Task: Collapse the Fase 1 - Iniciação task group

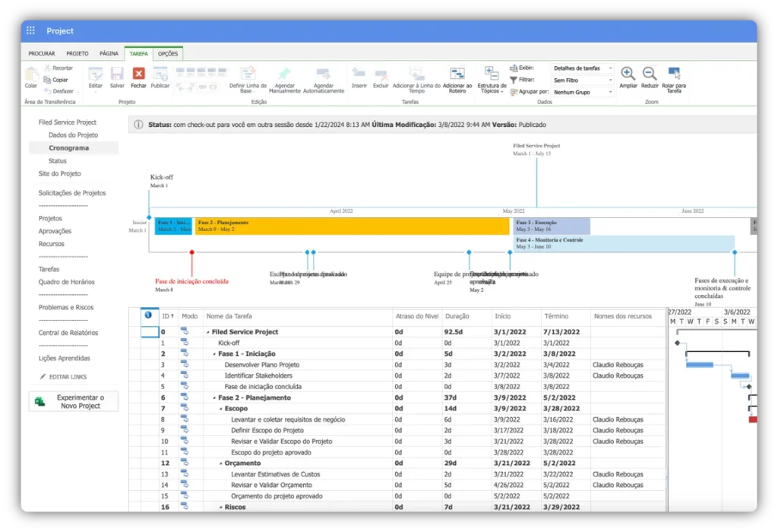Action: [x=214, y=354]
